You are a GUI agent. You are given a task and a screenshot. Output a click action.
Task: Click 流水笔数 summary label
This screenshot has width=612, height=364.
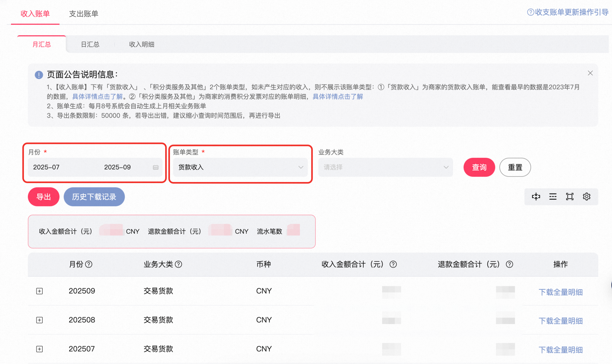pos(270,231)
